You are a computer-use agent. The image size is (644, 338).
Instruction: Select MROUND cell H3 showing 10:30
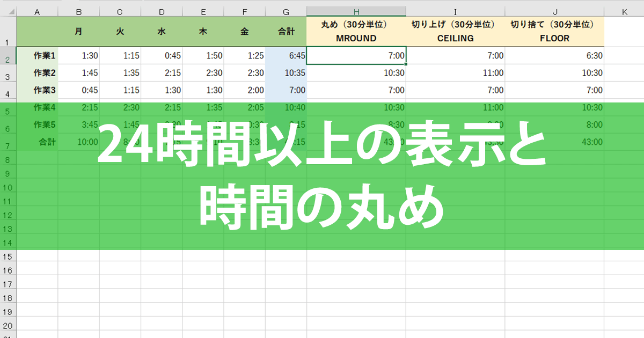coord(356,73)
